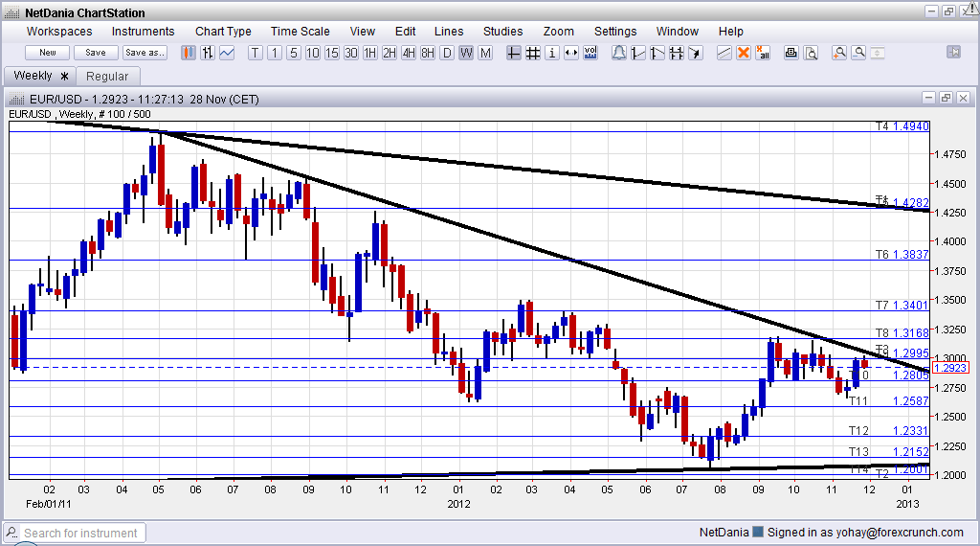980x546 pixels.
Task: Delete all drawings with X-all icon
Action: (763, 53)
